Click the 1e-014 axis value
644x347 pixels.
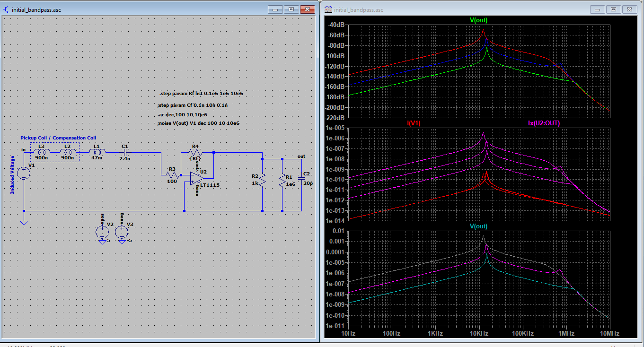tap(335, 221)
